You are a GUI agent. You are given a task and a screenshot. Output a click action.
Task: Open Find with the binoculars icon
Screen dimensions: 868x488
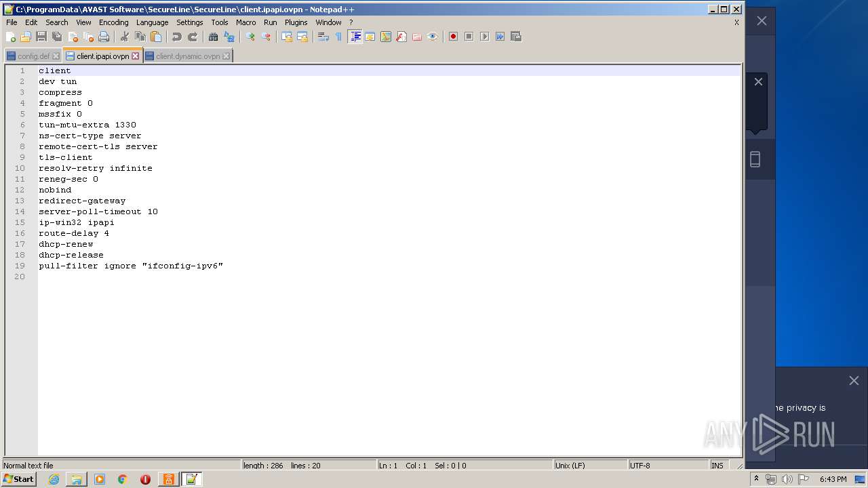click(214, 37)
